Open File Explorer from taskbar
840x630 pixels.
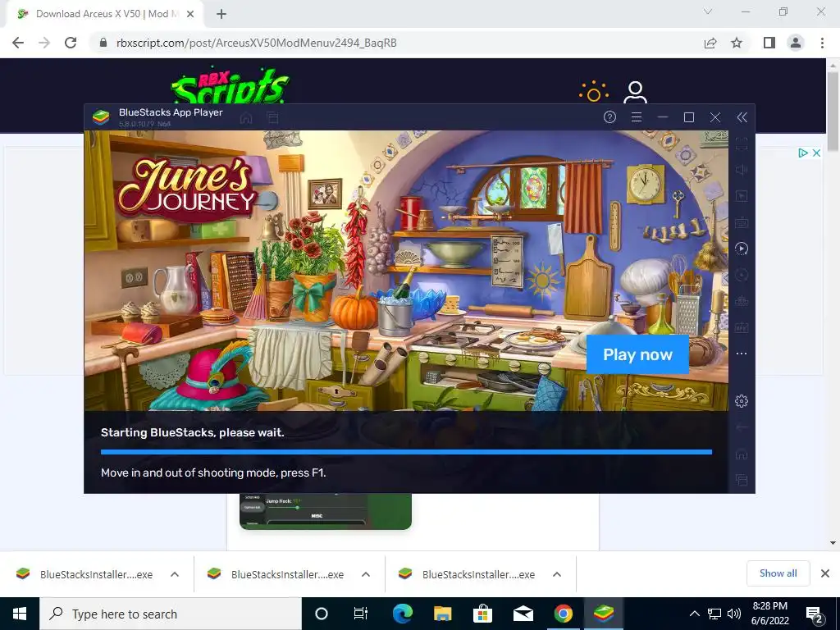[442, 614]
